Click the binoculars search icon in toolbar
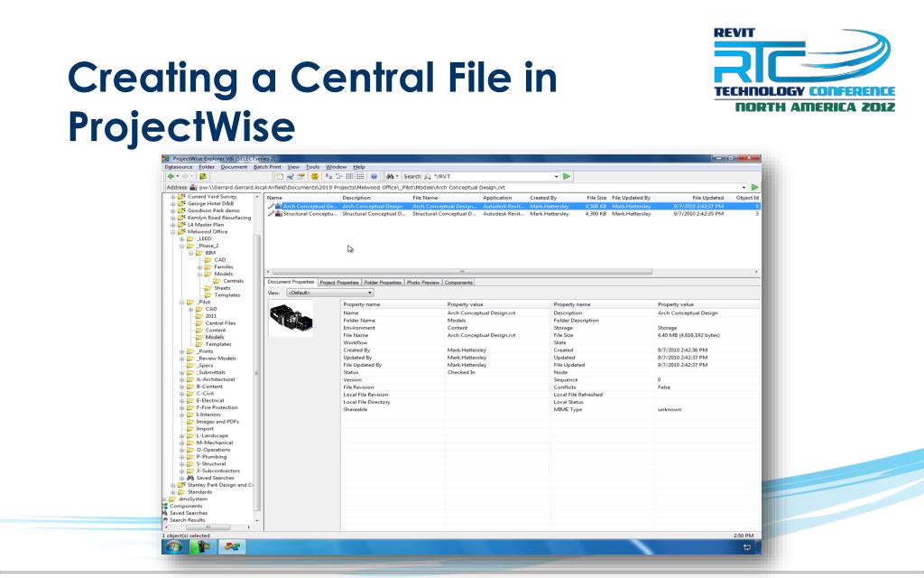This screenshot has height=578, width=924. [x=390, y=176]
